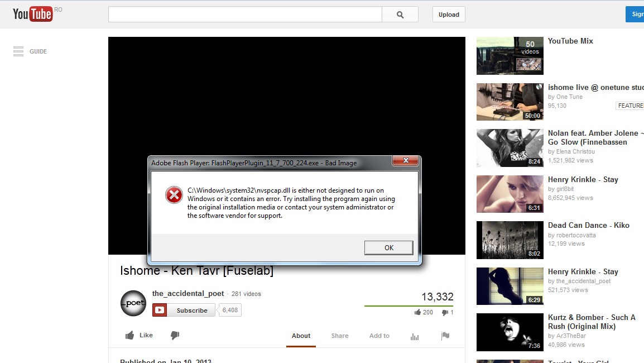The height and width of the screenshot is (363, 644).
Task: Expand the subscriber count box showing 6,408
Action: coord(229,310)
